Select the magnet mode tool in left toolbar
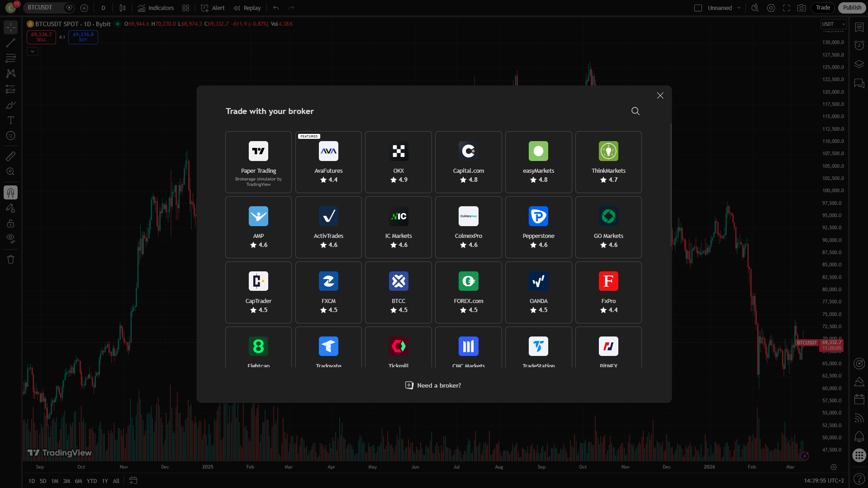 coord(10,193)
